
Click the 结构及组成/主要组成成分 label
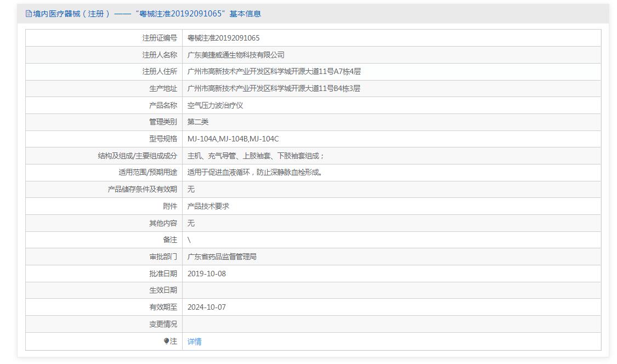[137, 156]
